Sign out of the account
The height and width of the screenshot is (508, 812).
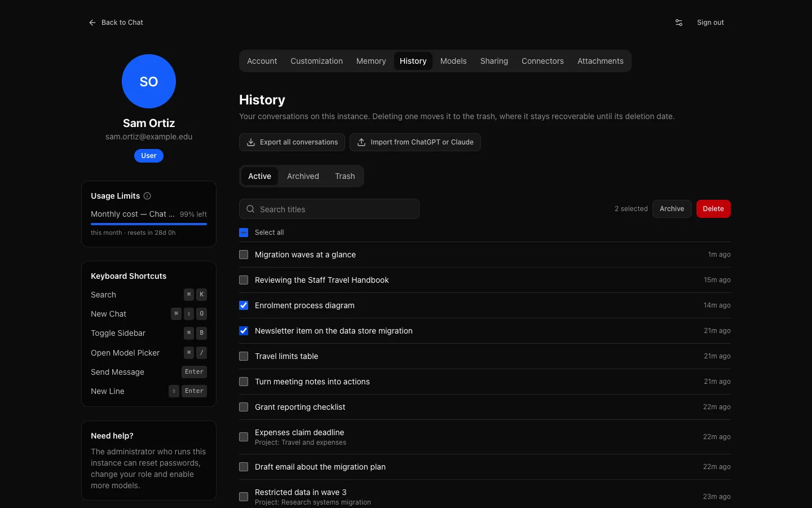[x=710, y=23]
